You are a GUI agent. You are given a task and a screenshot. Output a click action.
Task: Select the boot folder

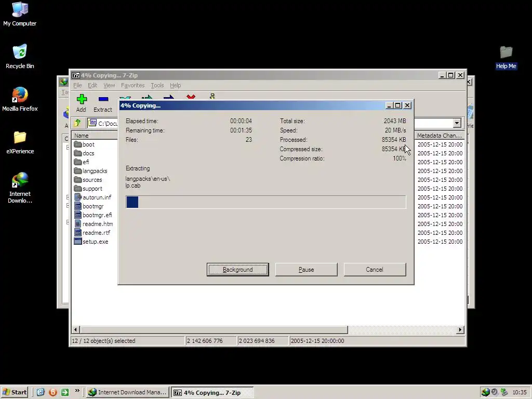[x=84, y=144]
